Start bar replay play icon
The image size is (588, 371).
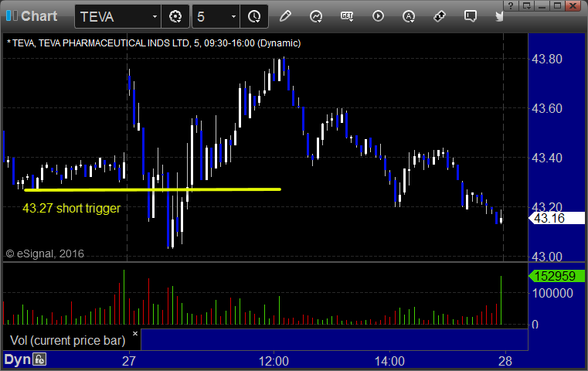point(378,16)
